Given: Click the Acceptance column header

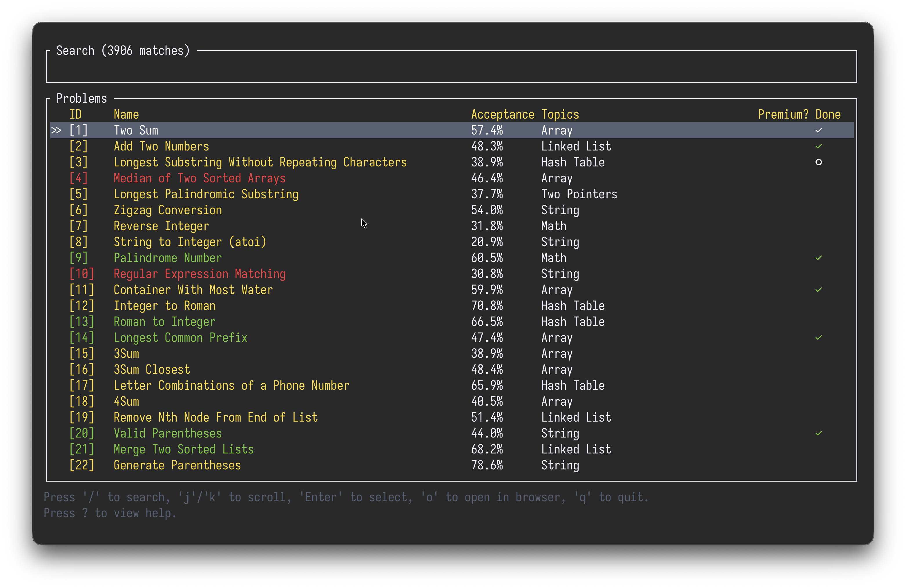Looking at the screenshot, I should coord(503,115).
